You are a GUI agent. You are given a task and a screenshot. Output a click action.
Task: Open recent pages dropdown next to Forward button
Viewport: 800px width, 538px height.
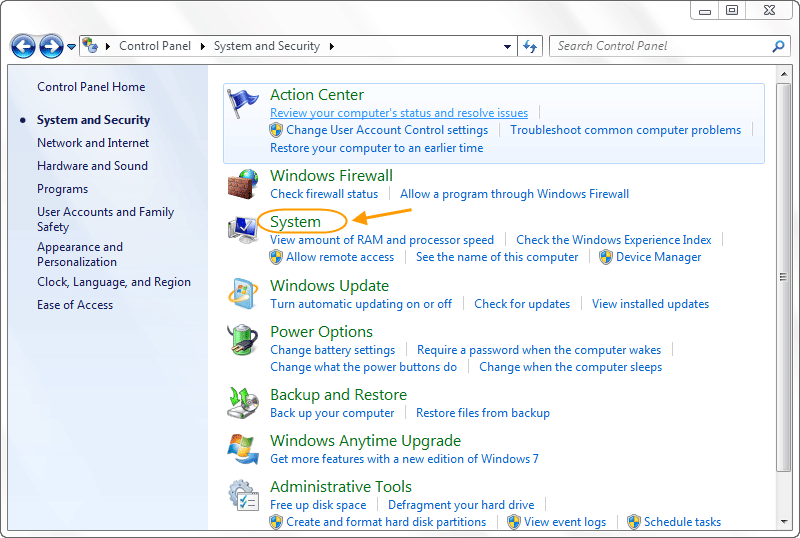[71, 47]
